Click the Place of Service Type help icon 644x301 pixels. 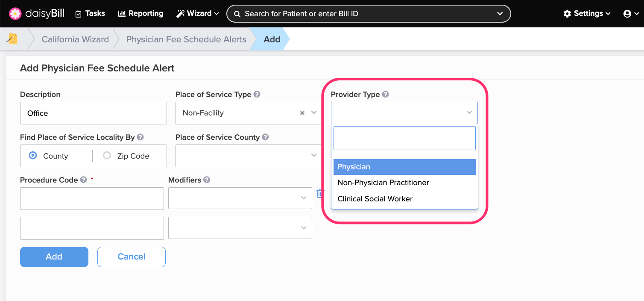click(257, 94)
